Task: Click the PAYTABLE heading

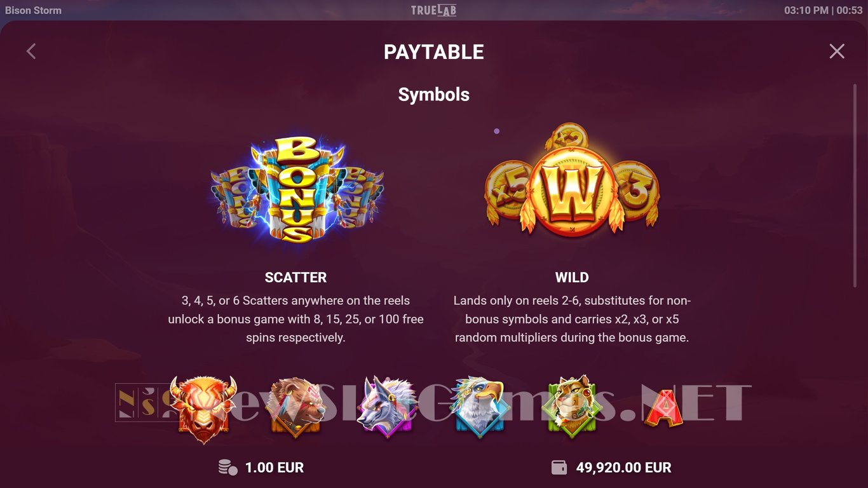Action: point(434,51)
